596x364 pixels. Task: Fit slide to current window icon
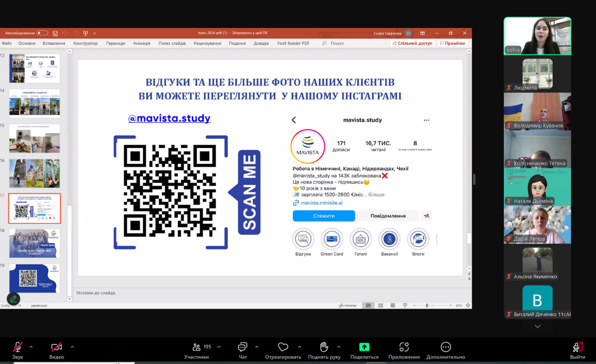tap(467, 305)
